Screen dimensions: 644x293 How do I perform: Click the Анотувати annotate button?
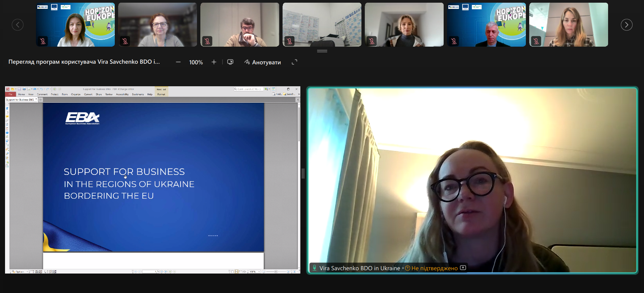tap(262, 62)
